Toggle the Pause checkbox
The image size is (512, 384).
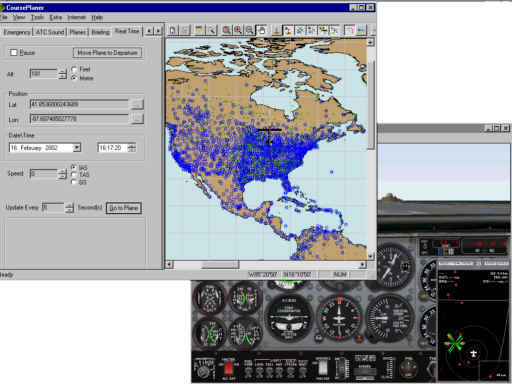[x=14, y=52]
